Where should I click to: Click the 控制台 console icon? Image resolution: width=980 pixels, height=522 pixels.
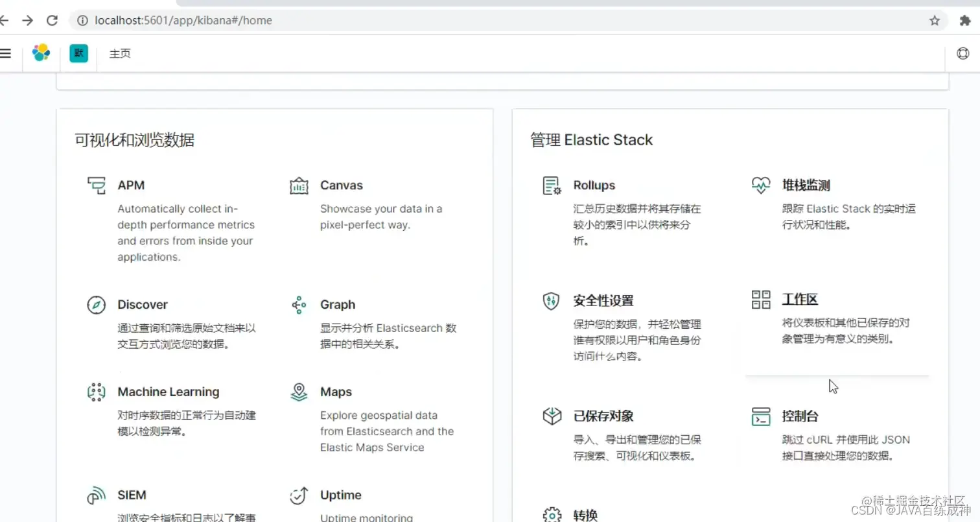761,416
